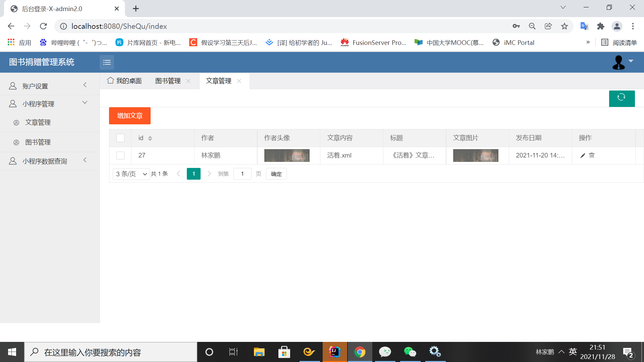The width and height of the screenshot is (644, 362).
Task: Open Chrome profile icon
Action: tap(617, 26)
